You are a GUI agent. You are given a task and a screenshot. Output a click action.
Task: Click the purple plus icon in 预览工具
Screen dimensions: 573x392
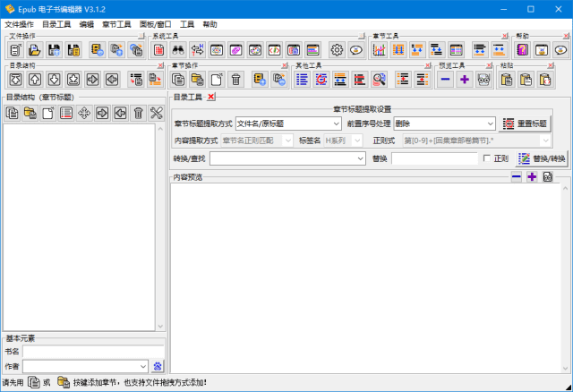pos(465,80)
